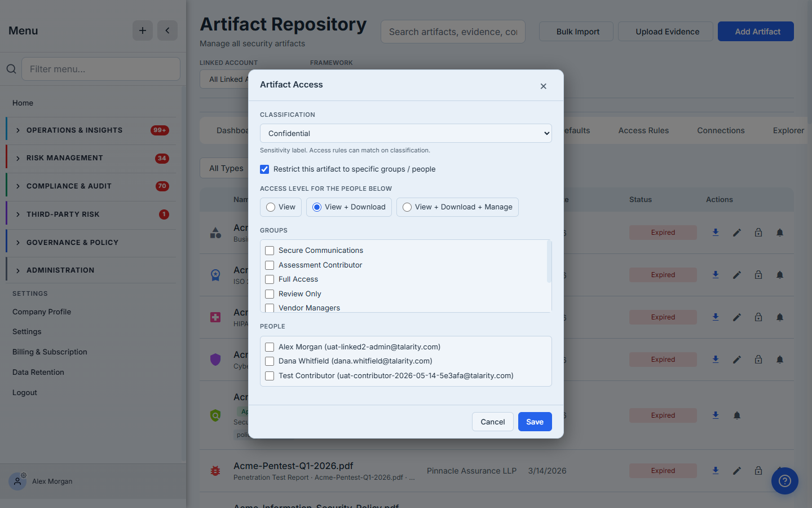Click Alex Morgan user avatar icon
This screenshot has width=812, height=508.
tap(17, 481)
